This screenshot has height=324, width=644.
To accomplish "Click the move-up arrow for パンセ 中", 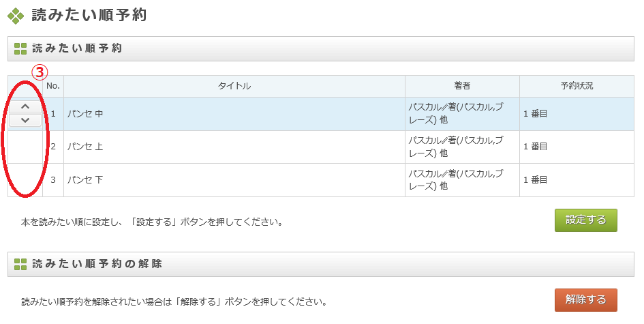I will (x=25, y=106).
